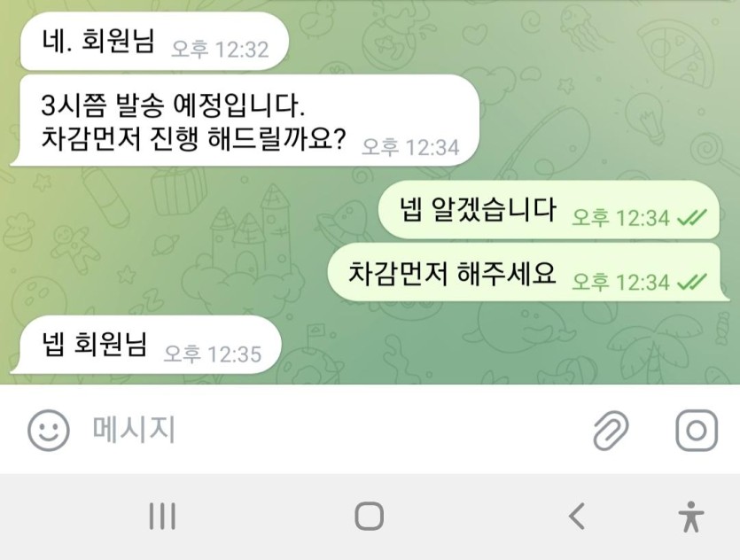Screen dimensions: 740x560
Task: Tap read checkmarks on 차감먼저 해주세요 message
Action: 692,282
